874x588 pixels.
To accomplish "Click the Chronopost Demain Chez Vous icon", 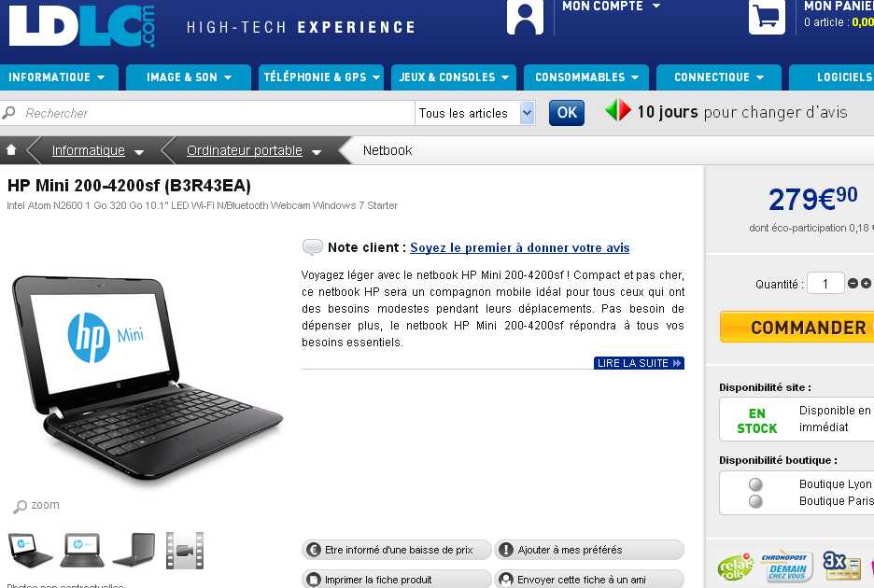I will point(786,566).
